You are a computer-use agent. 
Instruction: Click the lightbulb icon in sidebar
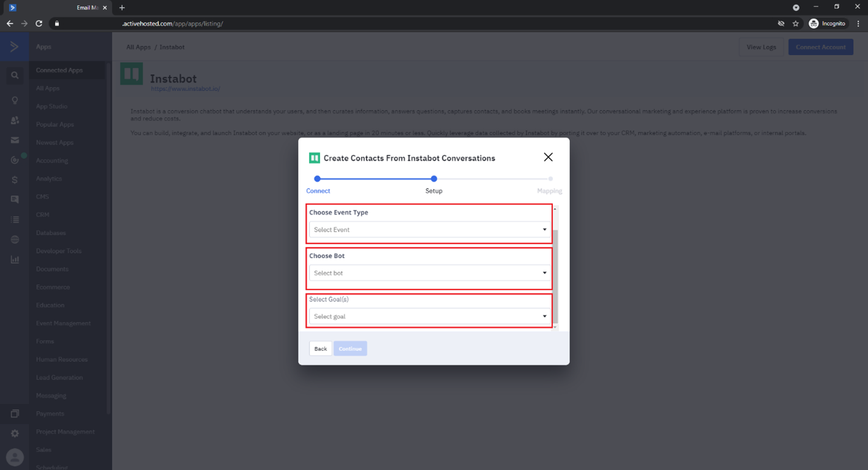click(15, 101)
